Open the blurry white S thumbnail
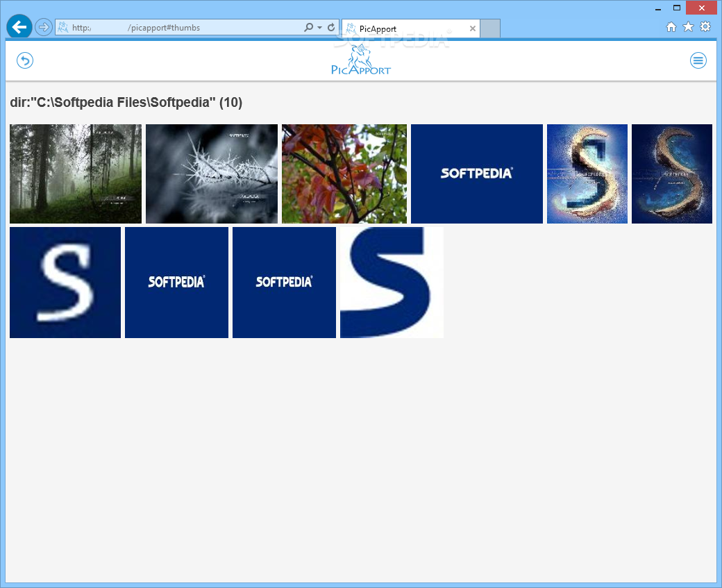722x588 pixels. 65,283
